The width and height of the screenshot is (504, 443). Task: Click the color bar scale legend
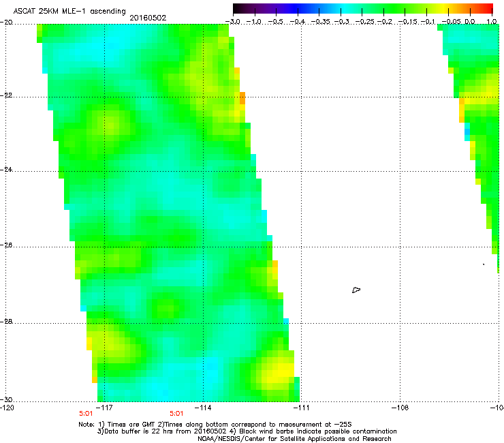click(362, 8)
